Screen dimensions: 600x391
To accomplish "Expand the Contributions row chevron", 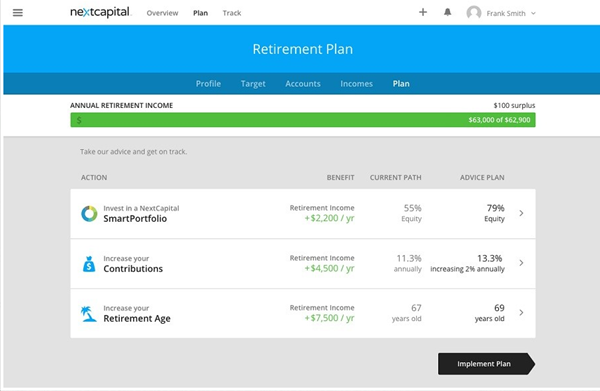I will (521, 263).
